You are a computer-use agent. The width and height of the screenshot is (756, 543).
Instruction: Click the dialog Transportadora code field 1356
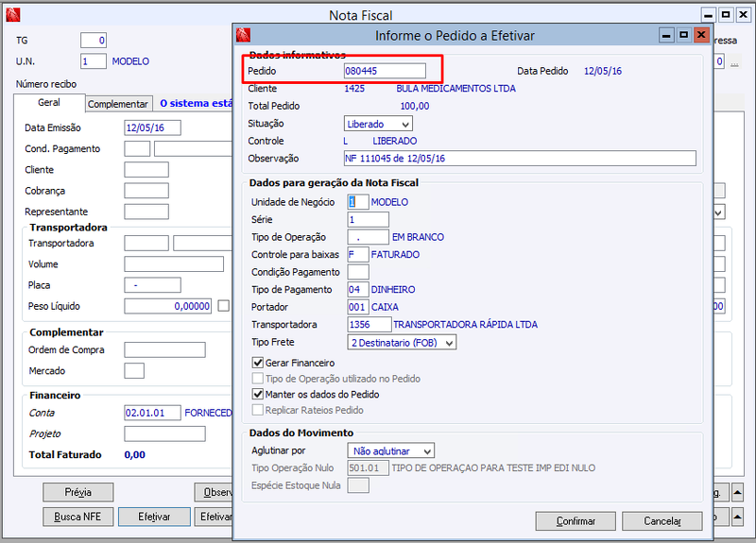pos(369,325)
